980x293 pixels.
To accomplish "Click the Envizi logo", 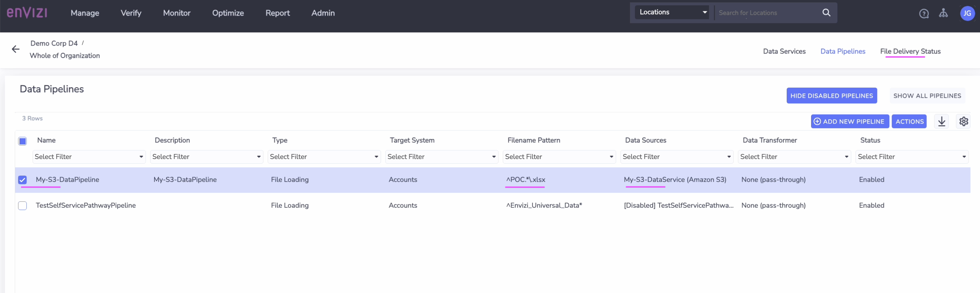I will [27, 13].
